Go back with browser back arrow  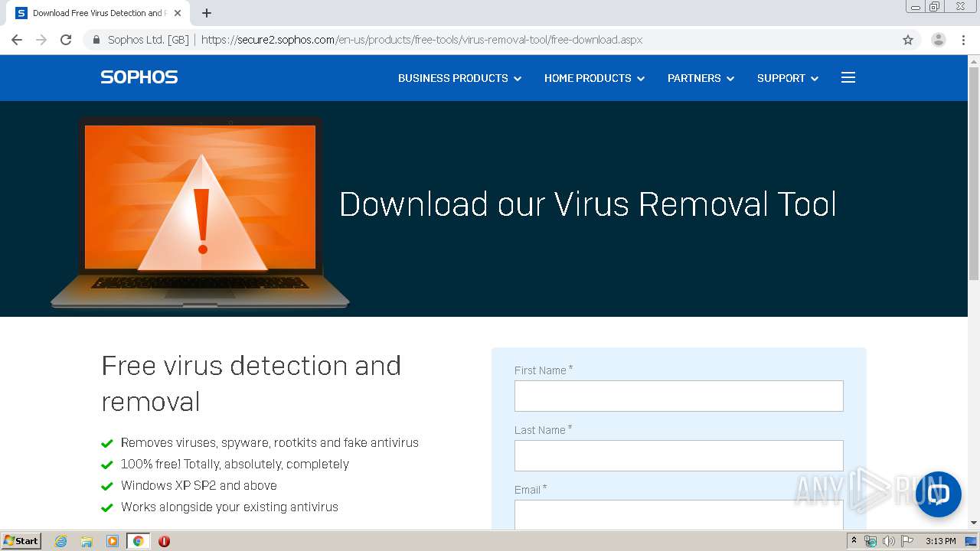pyautogui.click(x=17, y=40)
